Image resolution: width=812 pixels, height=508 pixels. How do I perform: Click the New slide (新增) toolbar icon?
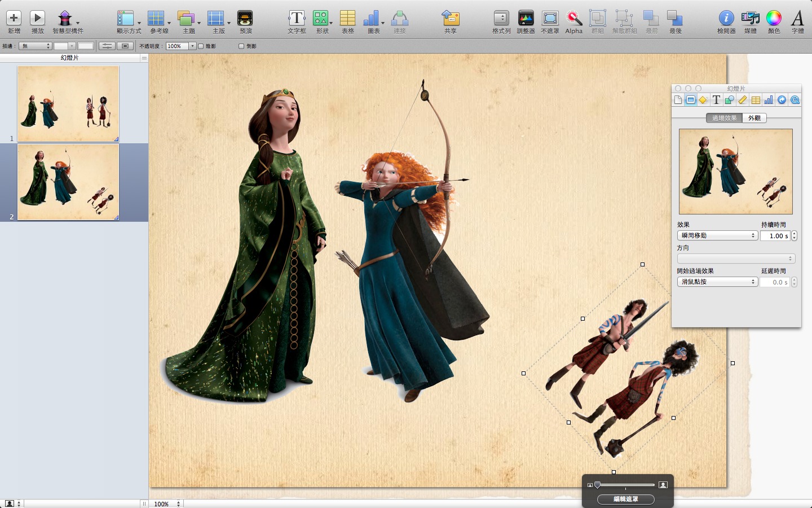click(x=14, y=18)
